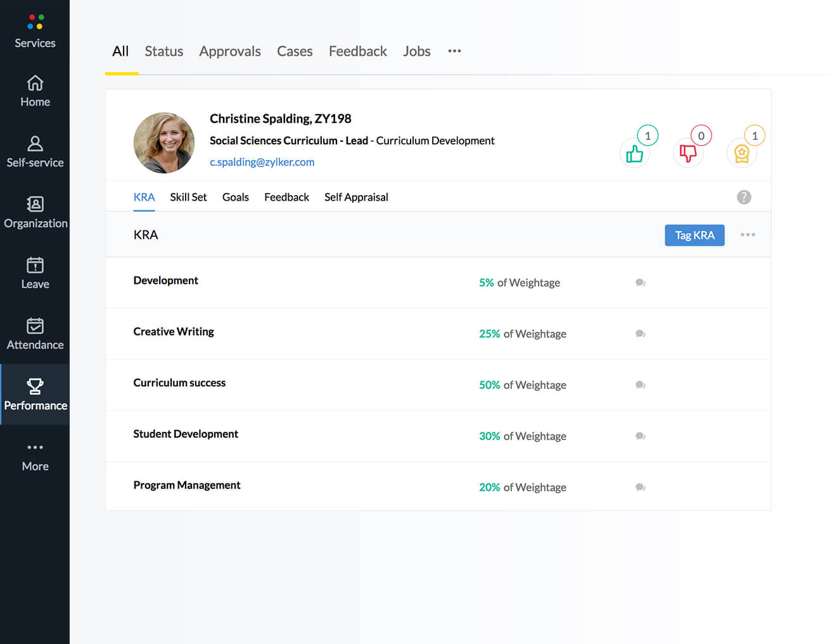Image resolution: width=830 pixels, height=644 pixels.
Task: Switch to the Skill Set tab
Action: (188, 198)
